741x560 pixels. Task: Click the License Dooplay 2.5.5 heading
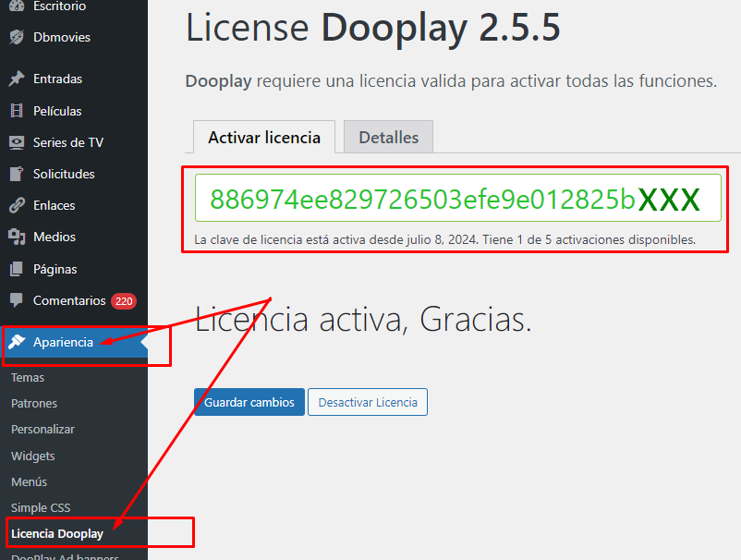(x=373, y=28)
